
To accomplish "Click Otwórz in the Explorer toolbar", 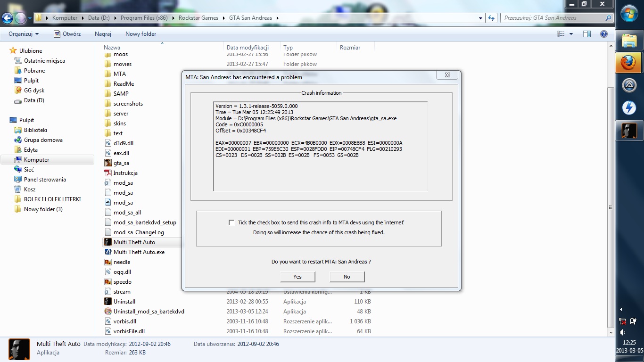I will (67, 34).
